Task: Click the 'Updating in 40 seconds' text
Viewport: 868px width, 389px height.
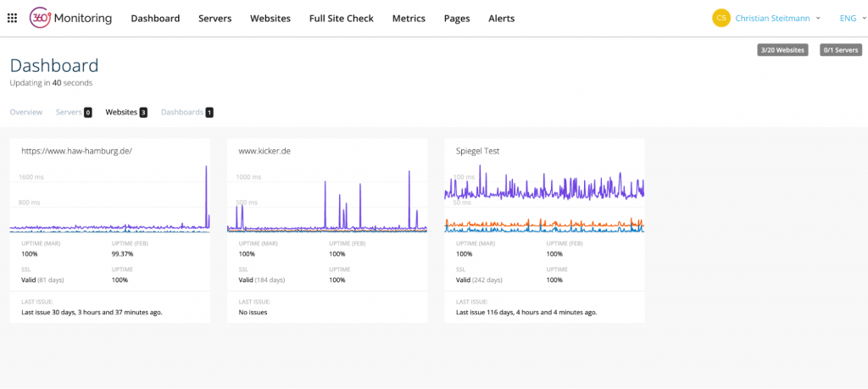Action: (x=51, y=83)
